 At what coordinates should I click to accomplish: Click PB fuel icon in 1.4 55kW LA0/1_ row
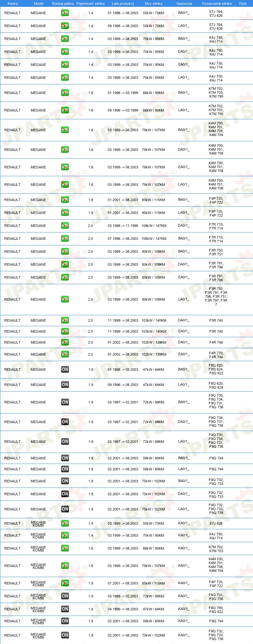[65, 26]
